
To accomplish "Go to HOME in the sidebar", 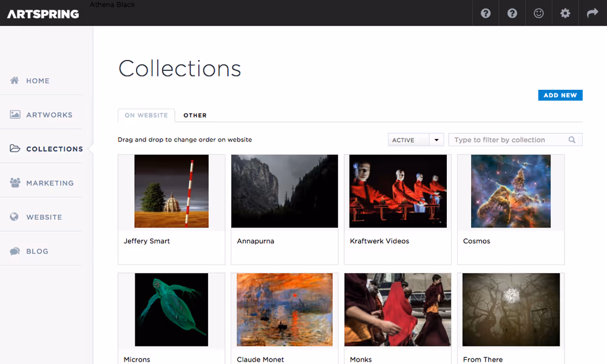I will pyautogui.click(x=38, y=81).
